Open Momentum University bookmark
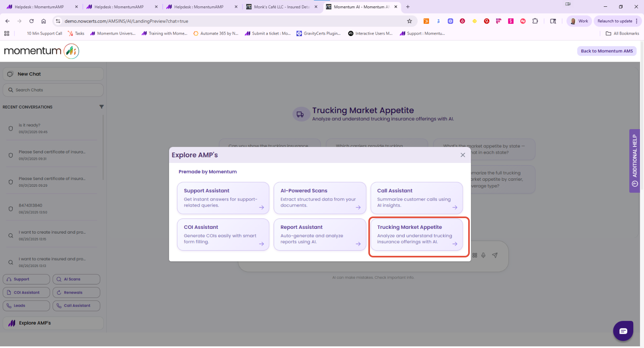 click(113, 33)
